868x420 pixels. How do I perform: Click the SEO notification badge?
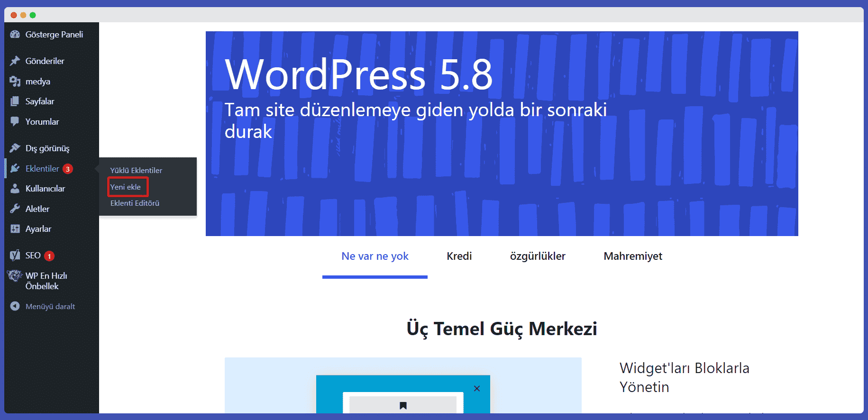(x=49, y=256)
